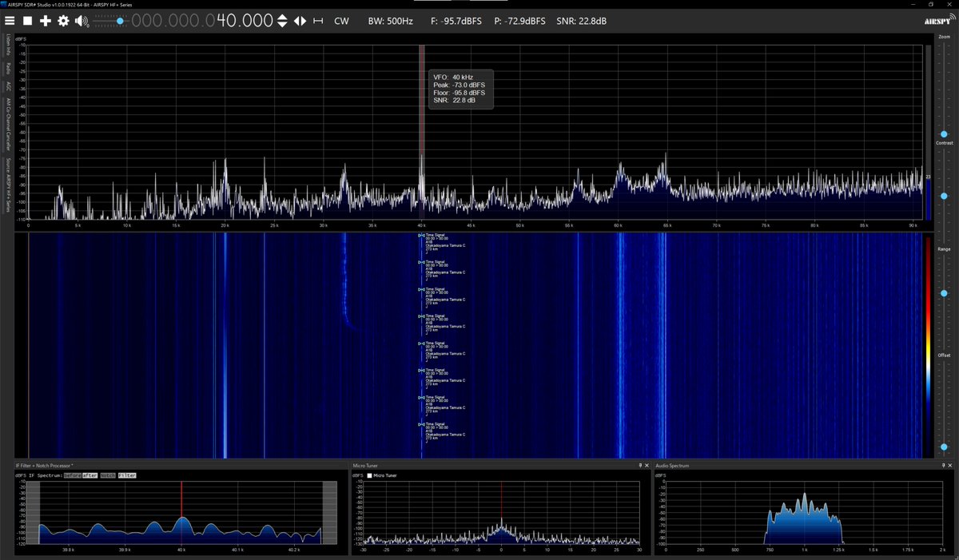
Task: Open the AM Co-Channel Canceller side tab
Action: 7,125
